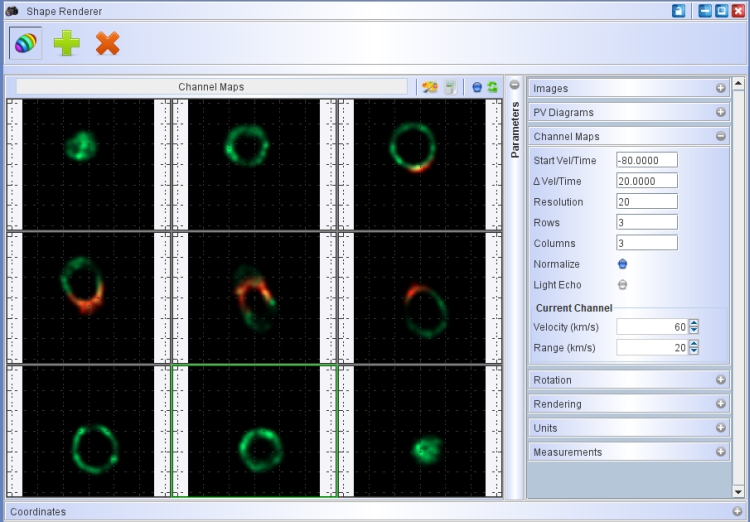Click the Resolution input field
The height and width of the screenshot is (522, 750).
pyautogui.click(x=647, y=201)
